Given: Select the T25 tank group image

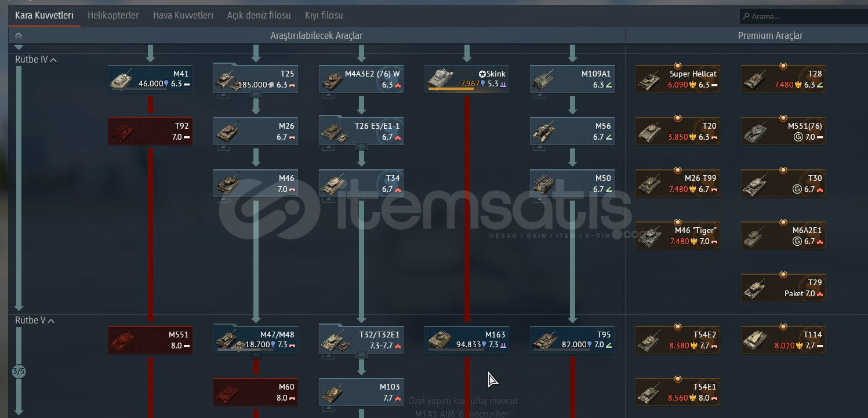Looking at the screenshot, I should (x=228, y=81).
